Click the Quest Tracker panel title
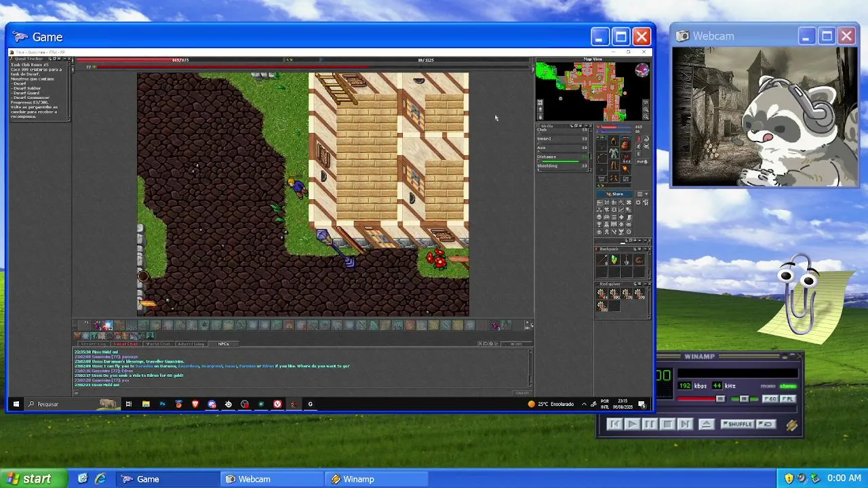Screen dimensions: 868x488 pyautogui.click(x=29, y=58)
